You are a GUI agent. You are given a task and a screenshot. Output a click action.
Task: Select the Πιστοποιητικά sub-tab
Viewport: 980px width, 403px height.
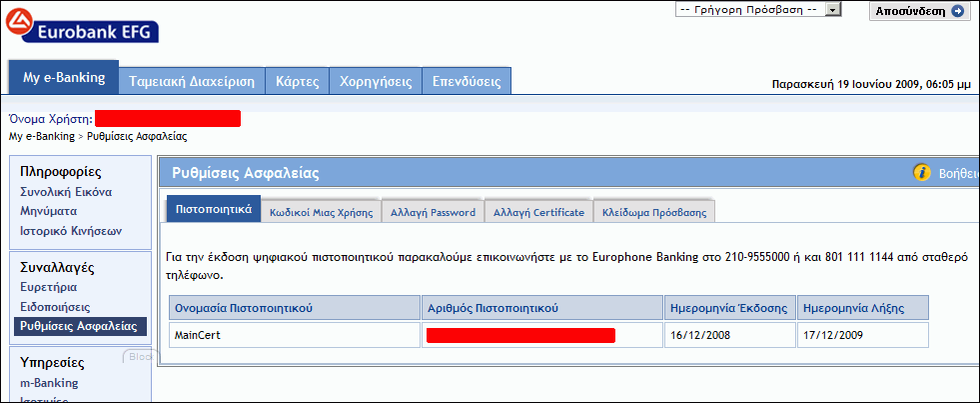[x=213, y=209]
